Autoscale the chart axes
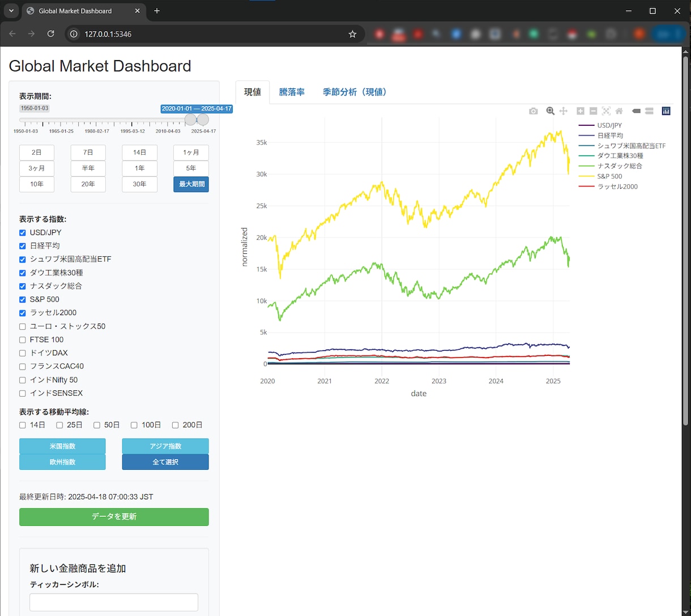The image size is (691, 616). 606,111
